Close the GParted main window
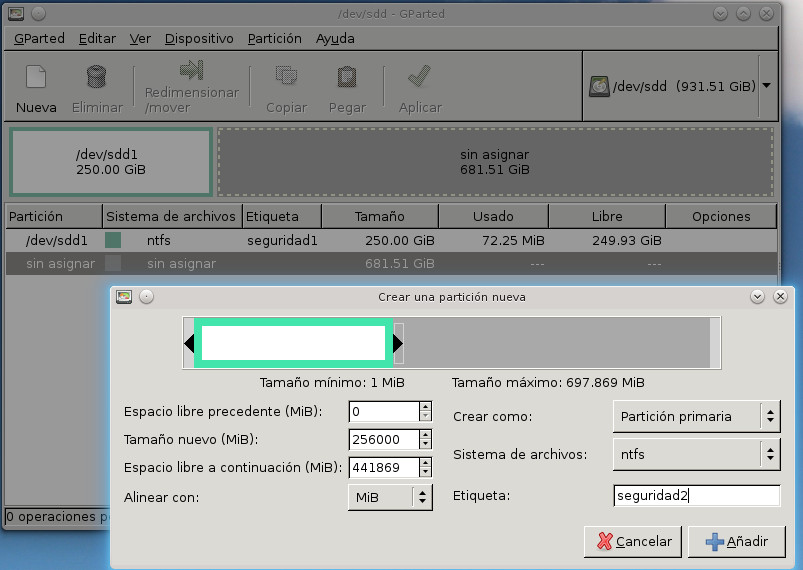The width and height of the screenshot is (803, 570). pyautogui.click(x=766, y=14)
